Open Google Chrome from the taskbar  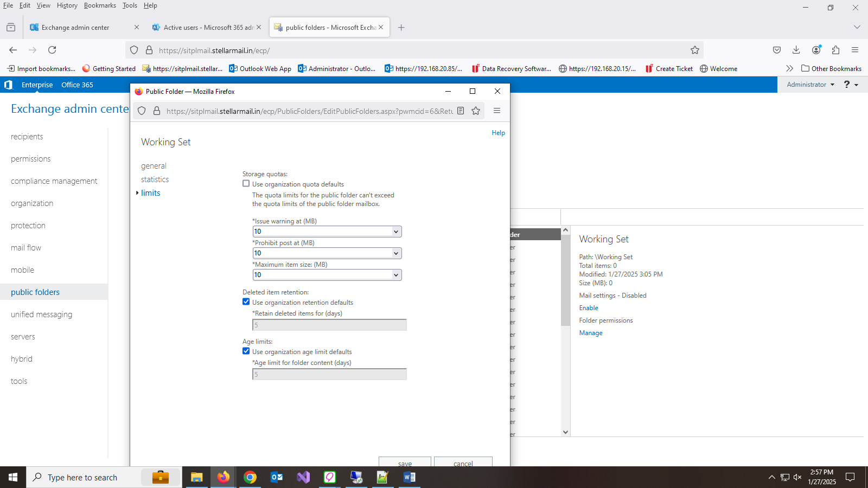pos(250,477)
